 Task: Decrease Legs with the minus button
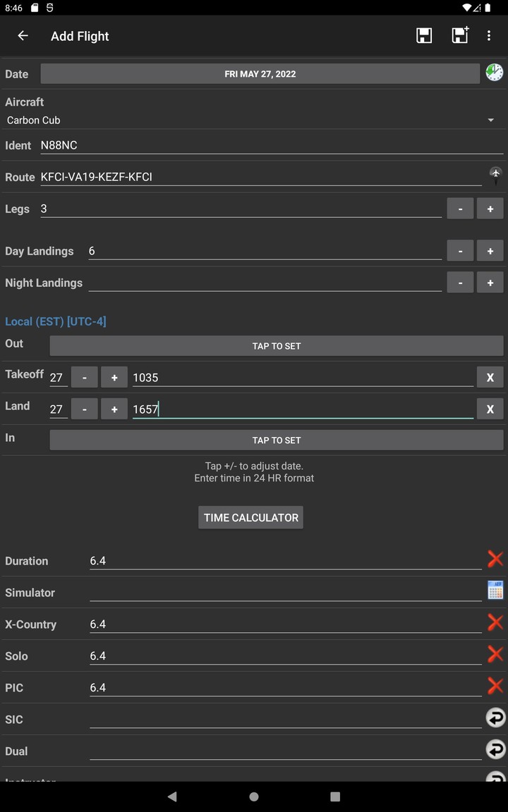[460, 209]
